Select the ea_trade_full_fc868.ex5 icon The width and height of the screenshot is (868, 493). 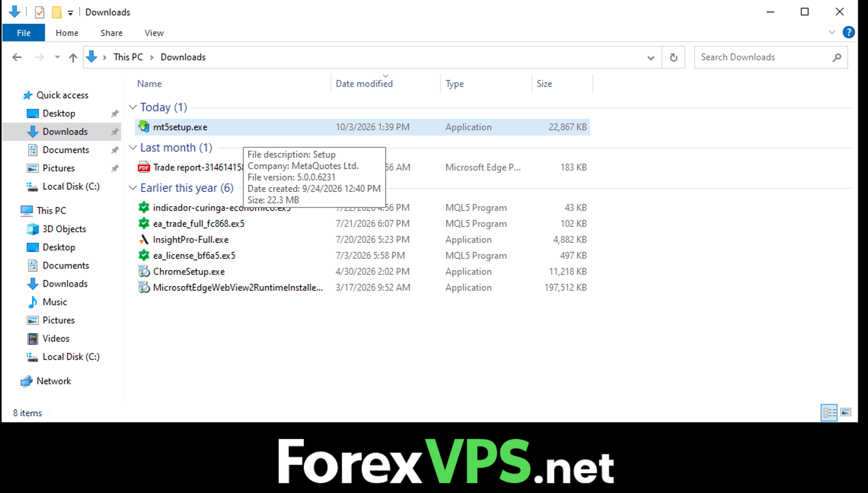[144, 223]
